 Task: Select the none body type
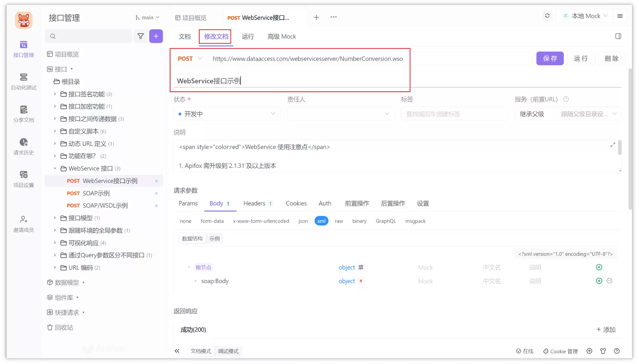[186, 221]
